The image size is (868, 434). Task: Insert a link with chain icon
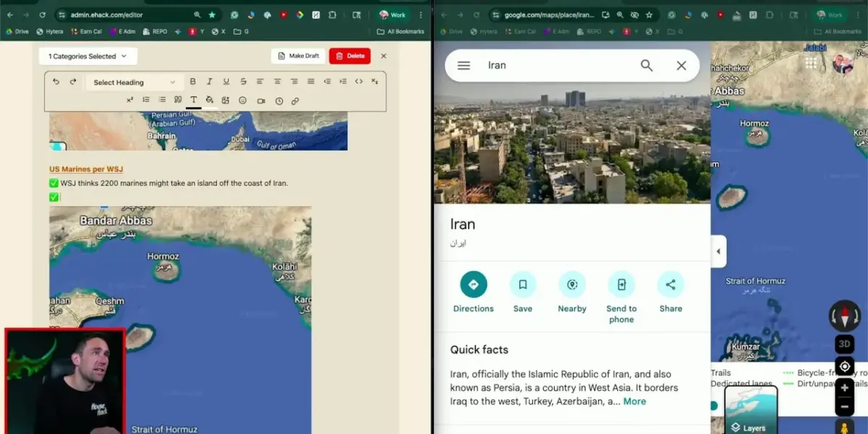295,101
